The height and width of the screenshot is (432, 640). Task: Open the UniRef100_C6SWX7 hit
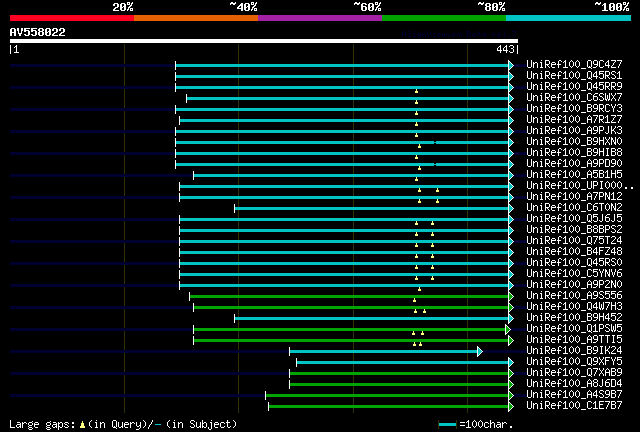click(574, 98)
